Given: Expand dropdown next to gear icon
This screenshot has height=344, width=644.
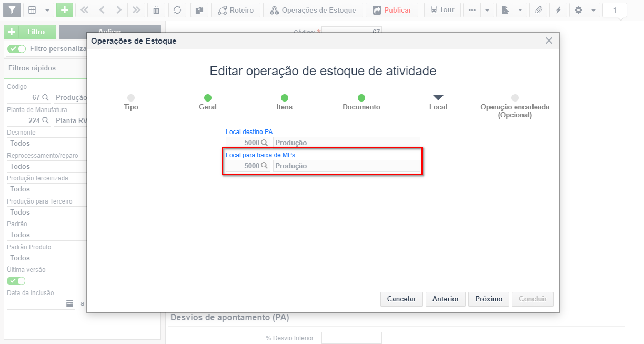Looking at the screenshot, I should [593, 10].
